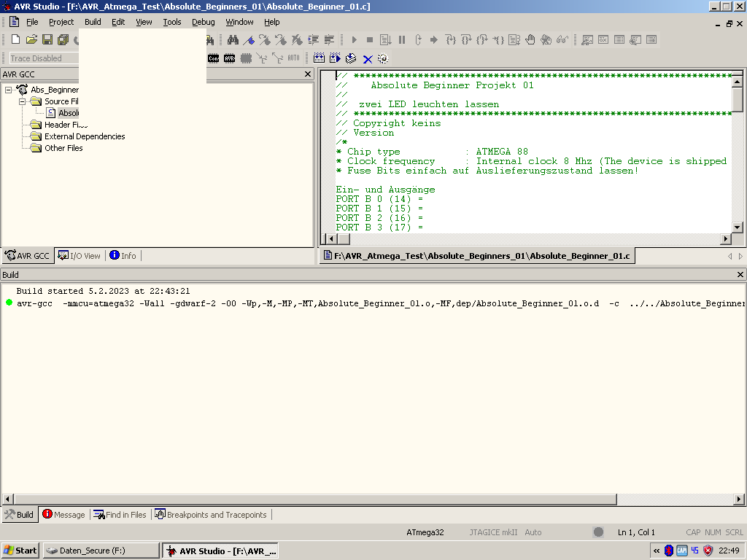Collapse the Abs_Beginner project tree node

[x=8, y=90]
